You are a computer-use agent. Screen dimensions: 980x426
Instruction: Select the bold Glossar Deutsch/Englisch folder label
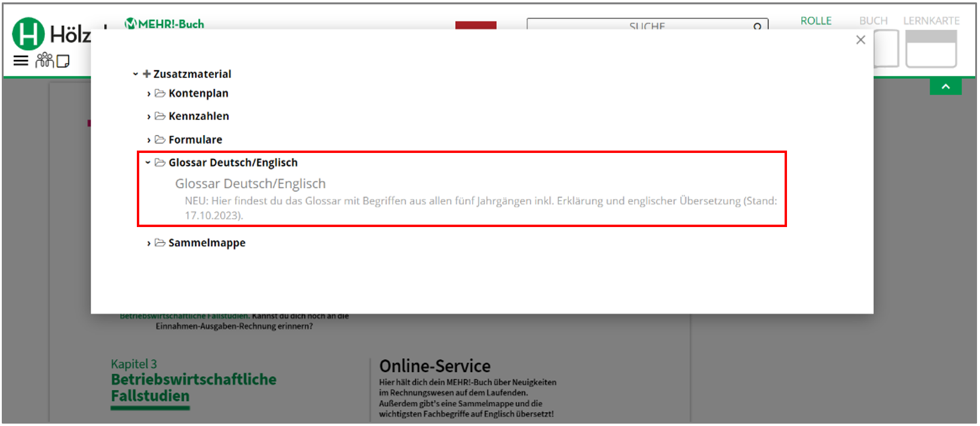coord(233,163)
